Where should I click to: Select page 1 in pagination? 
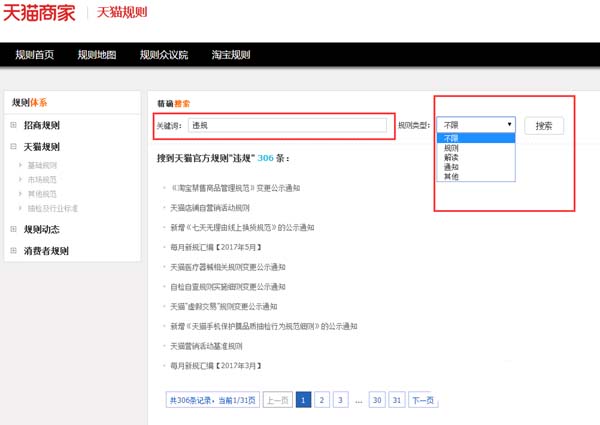(303, 400)
